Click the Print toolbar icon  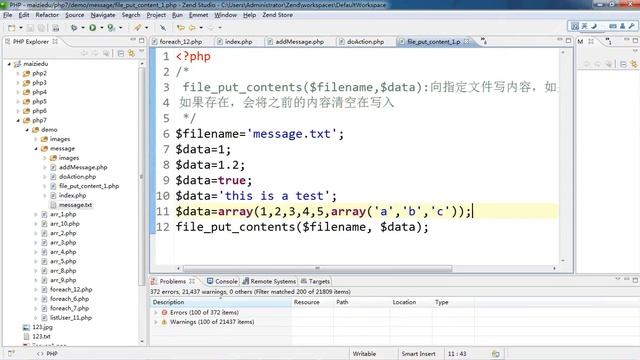pyautogui.click(x=56, y=28)
